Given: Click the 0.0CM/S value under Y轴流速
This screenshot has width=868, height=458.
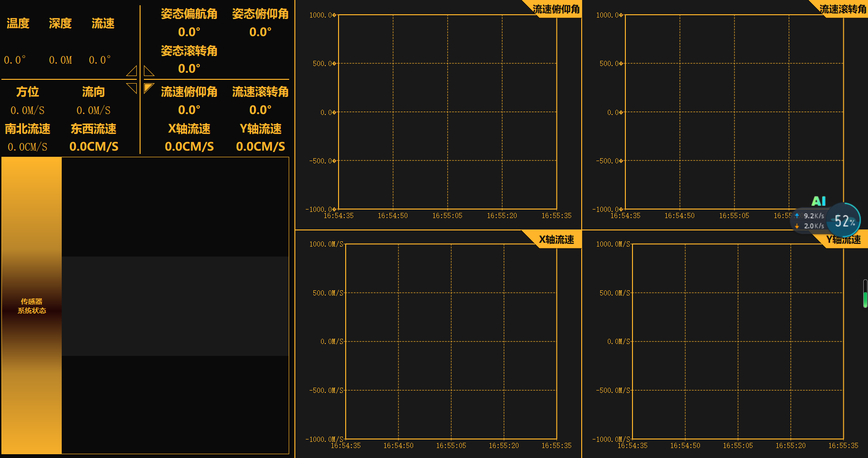Looking at the screenshot, I should (x=260, y=146).
